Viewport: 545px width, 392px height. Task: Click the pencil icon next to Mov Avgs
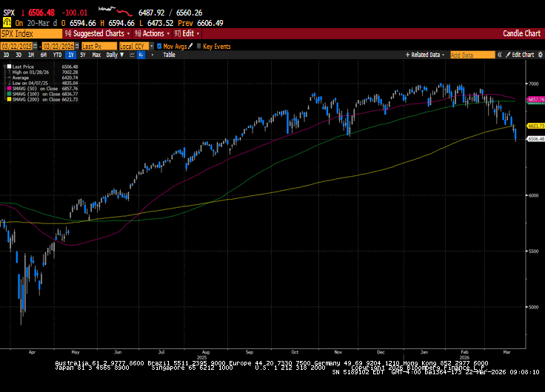point(190,46)
